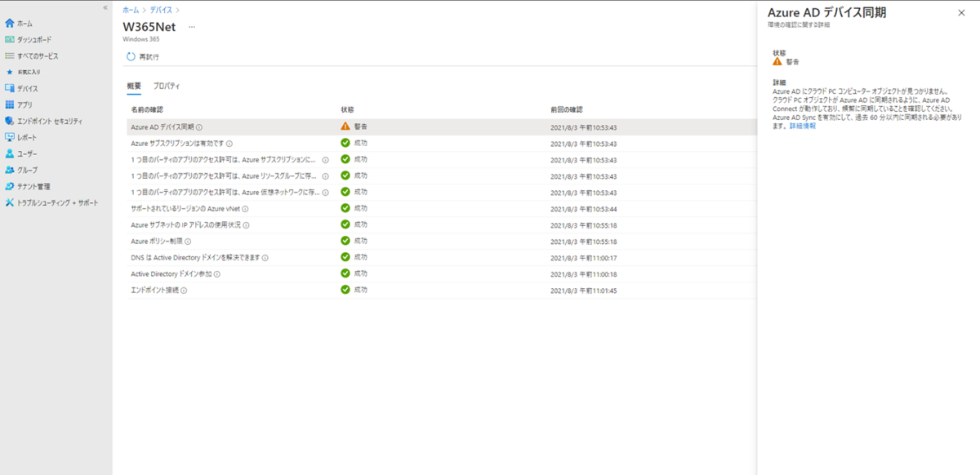Viewport: 980px width, 475px height.
Task: Switch to the 概要 tab
Action: click(134, 86)
